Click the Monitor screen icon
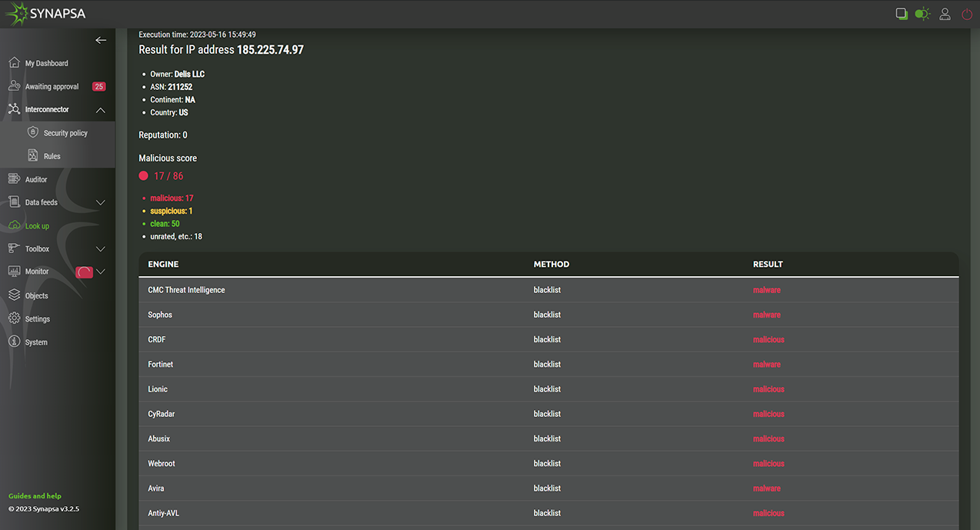 click(x=14, y=272)
